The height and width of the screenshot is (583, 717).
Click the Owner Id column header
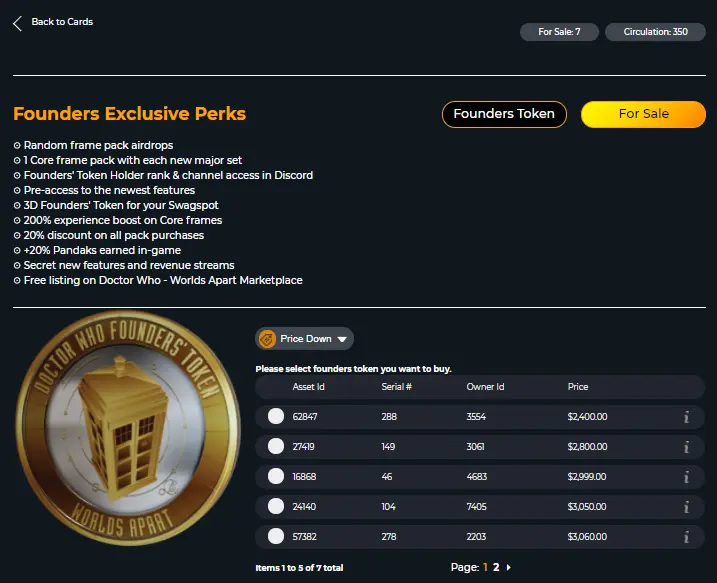point(485,387)
